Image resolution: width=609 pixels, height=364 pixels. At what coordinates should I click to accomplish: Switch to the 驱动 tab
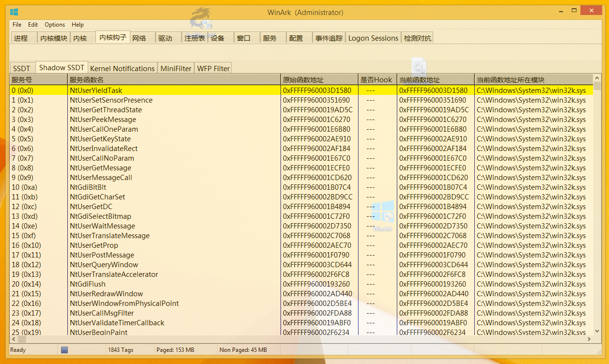168,38
